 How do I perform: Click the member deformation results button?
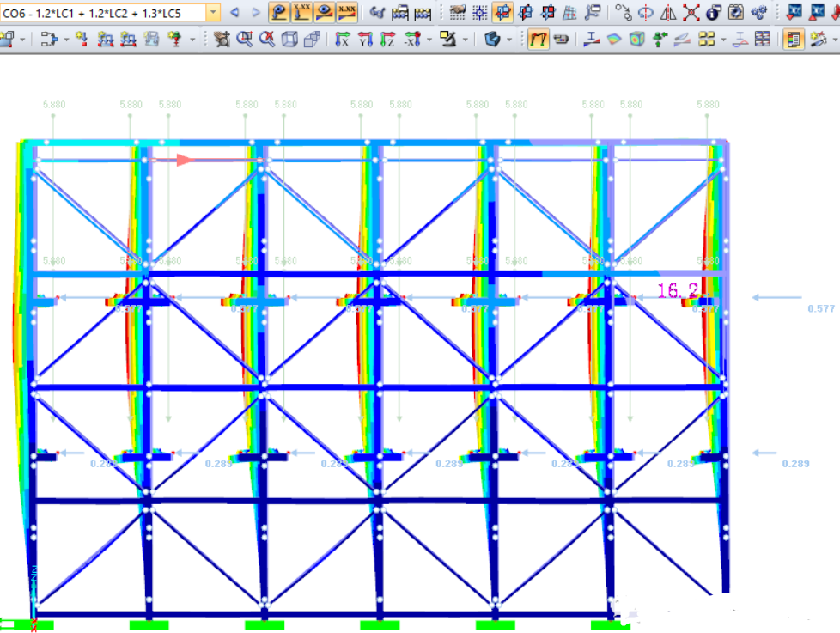pyautogui.click(x=592, y=40)
